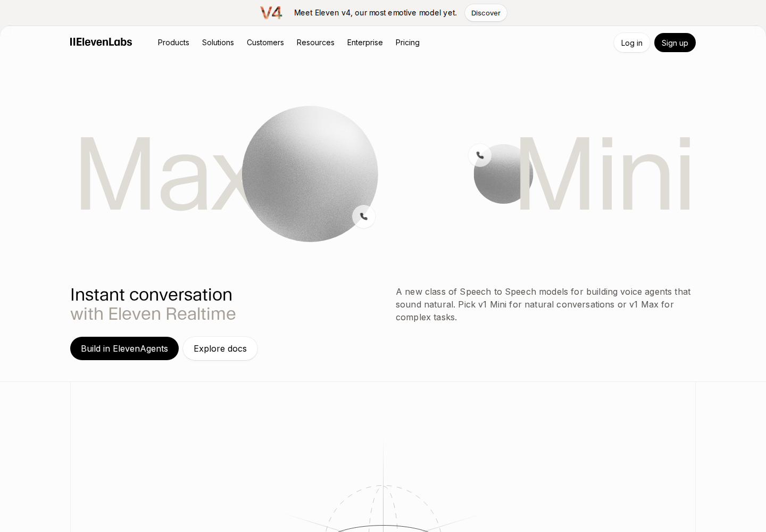The image size is (766, 532).
Task: Click the Discover button in the banner
Action: tap(486, 13)
